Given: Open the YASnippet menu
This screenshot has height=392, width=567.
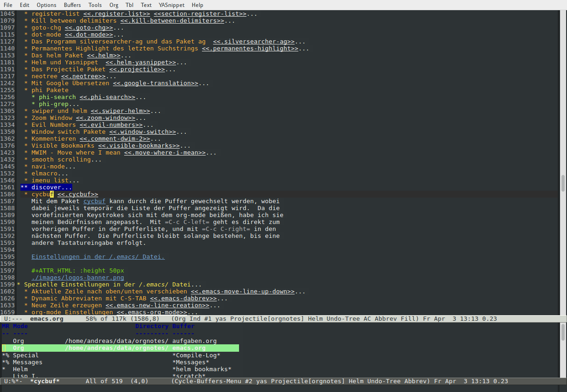Looking at the screenshot, I should click(x=171, y=5).
